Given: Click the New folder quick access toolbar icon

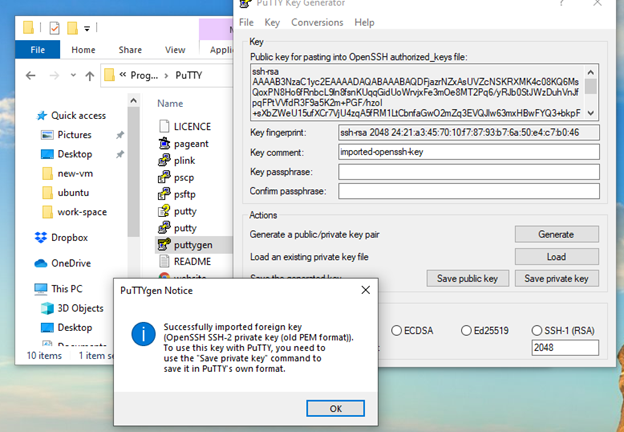Looking at the screenshot, I should [x=72, y=28].
